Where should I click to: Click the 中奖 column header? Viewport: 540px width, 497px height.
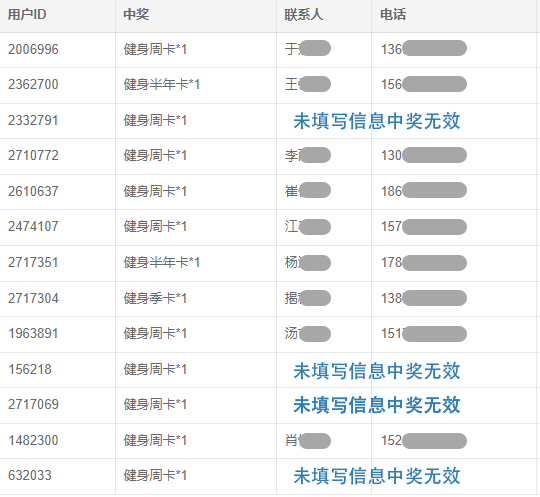click(136, 14)
